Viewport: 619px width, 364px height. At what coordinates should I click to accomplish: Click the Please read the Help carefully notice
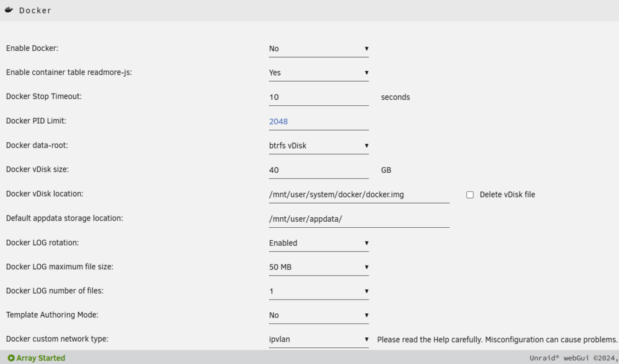[x=497, y=339]
